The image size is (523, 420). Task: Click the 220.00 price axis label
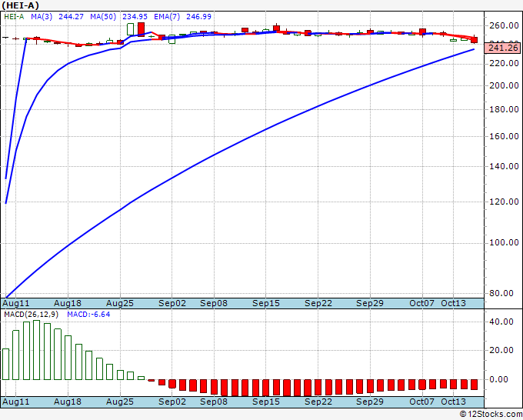(504, 63)
